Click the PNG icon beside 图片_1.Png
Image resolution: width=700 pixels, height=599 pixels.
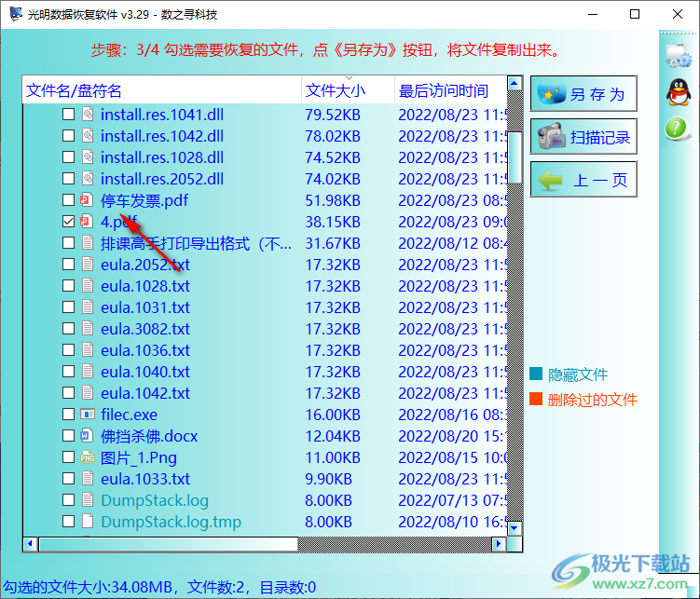(x=87, y=457)
